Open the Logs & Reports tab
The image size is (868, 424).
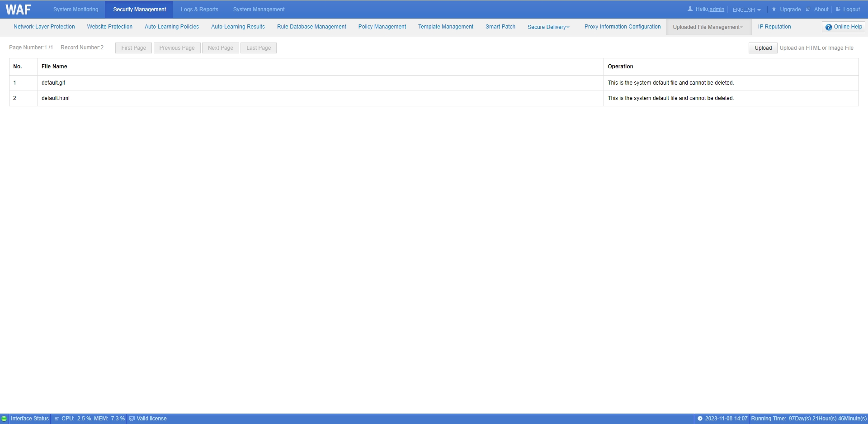click(x=199, y=10)
